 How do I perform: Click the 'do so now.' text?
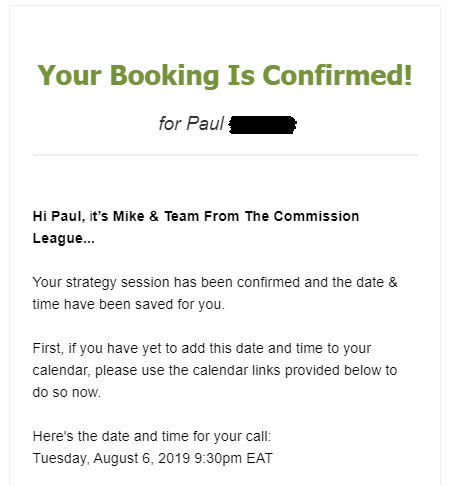(66, 392)
